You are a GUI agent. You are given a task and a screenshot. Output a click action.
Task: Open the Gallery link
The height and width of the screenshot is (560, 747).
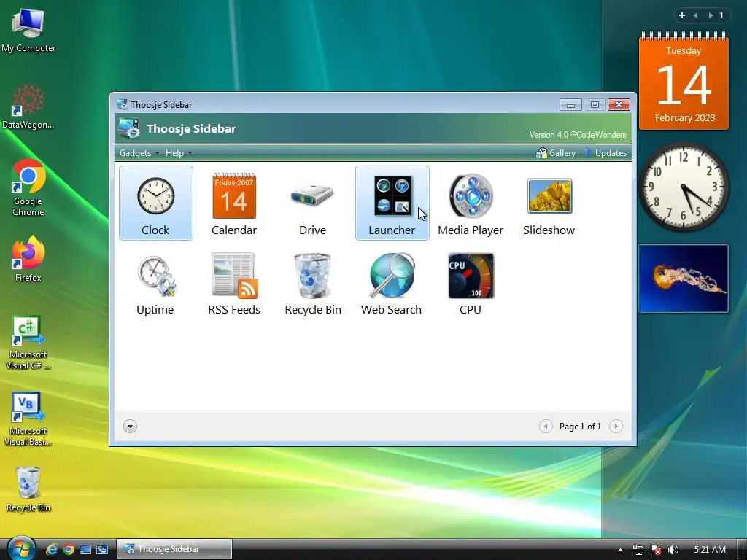[x=555, y=153]
